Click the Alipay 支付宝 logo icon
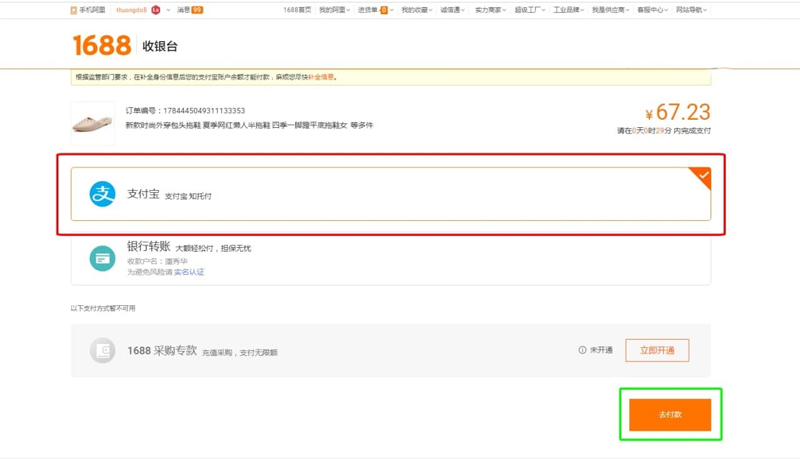 pyautogui.click(x=103, y=194)
